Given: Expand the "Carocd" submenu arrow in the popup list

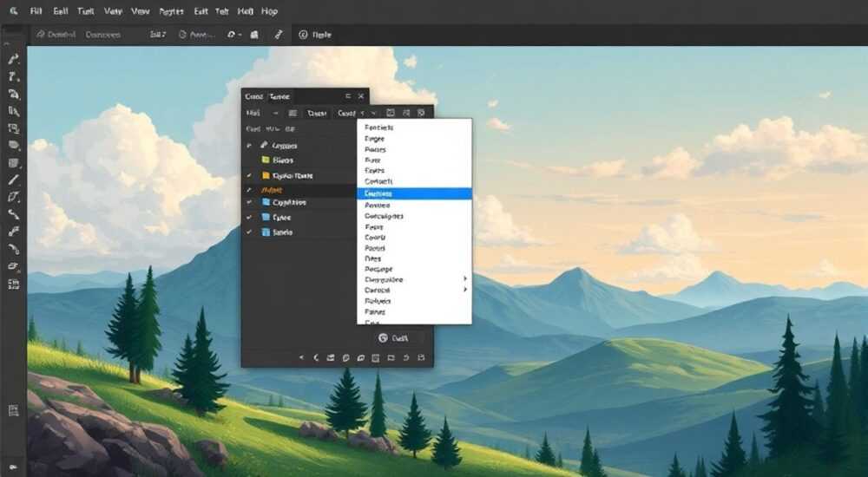Looking at the screenshot, I should 465,290.
